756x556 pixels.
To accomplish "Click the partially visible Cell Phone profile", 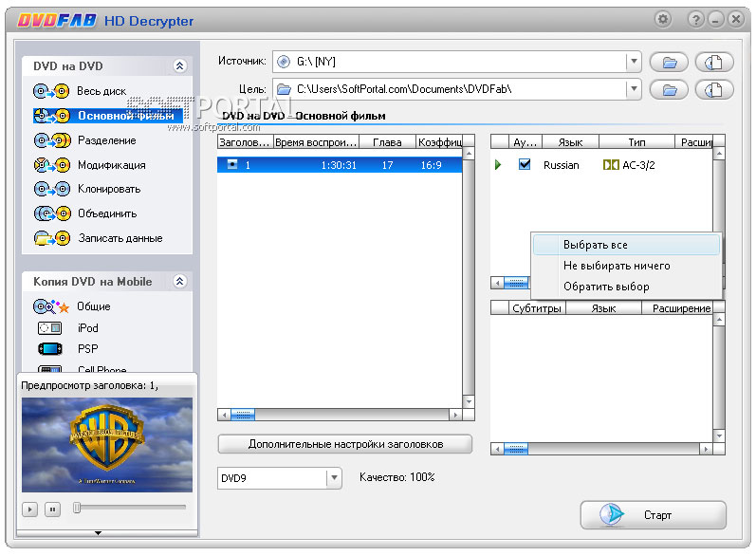I will coord(82,369).
